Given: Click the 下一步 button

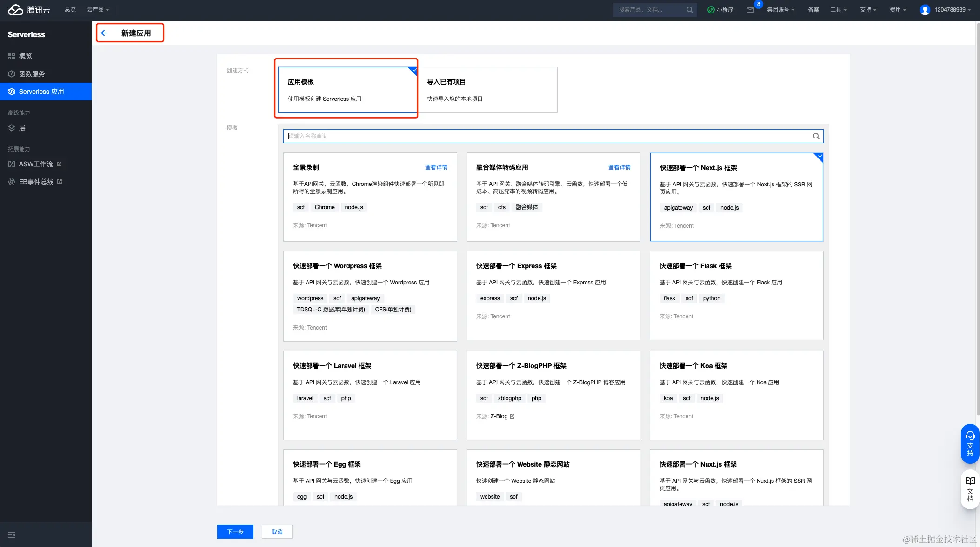Looking at the screenshot, I should click(235, 532).
